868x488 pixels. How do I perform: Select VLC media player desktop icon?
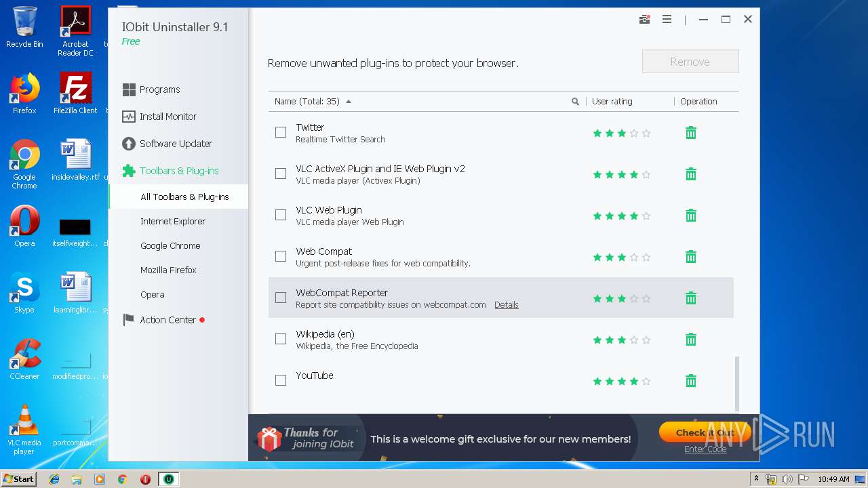click(24, 430)
